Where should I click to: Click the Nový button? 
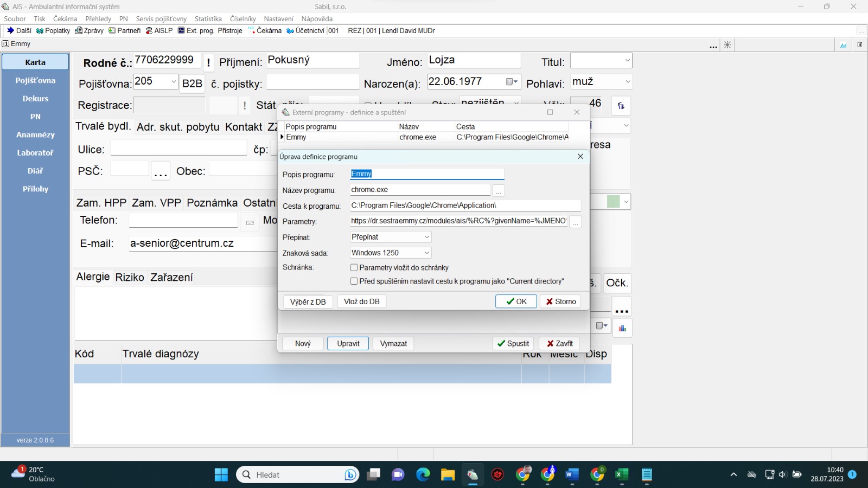pos(303,344)
